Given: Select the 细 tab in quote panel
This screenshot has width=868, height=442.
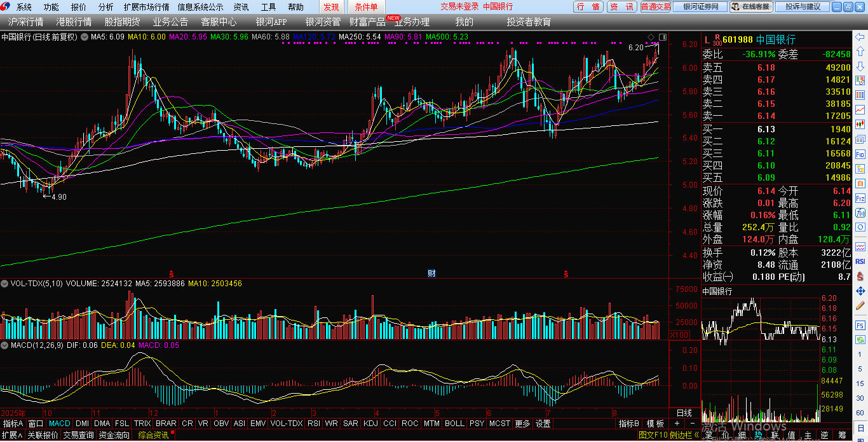Looking at the screenshot, I should click(742, 435).
